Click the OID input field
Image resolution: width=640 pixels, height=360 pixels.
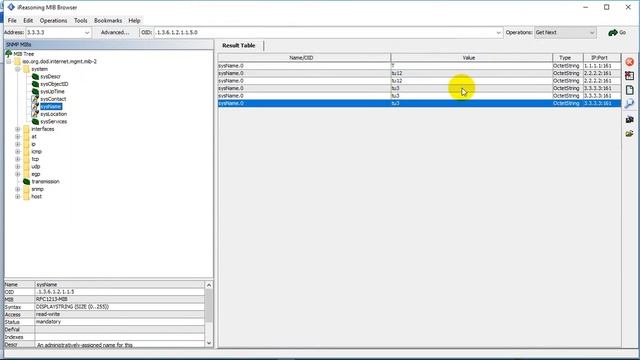(324, 33)
